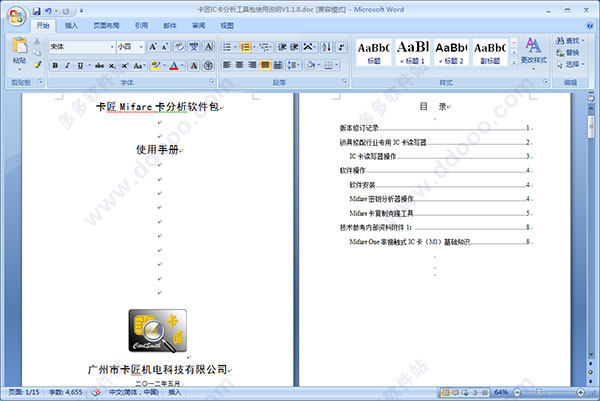Apply the 副标题 subtitle style
Screen dimensions: 600x401
click(490, 52)
